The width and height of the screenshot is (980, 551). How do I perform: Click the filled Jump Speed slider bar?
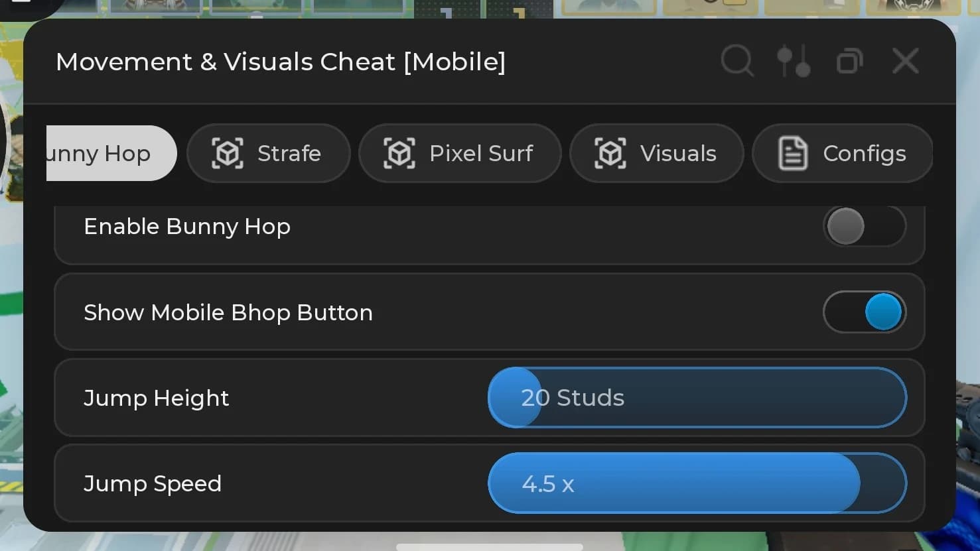click(x=674, y=483)
